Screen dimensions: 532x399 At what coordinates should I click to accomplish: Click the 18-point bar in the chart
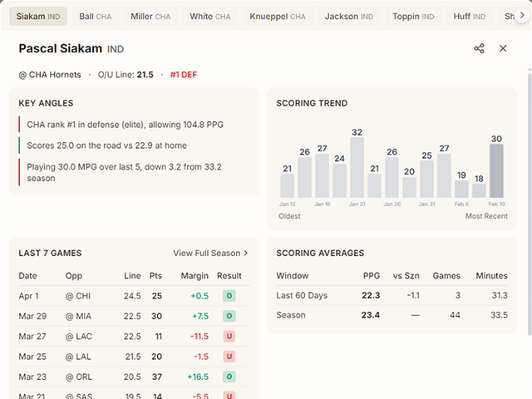tap(479, 190)
